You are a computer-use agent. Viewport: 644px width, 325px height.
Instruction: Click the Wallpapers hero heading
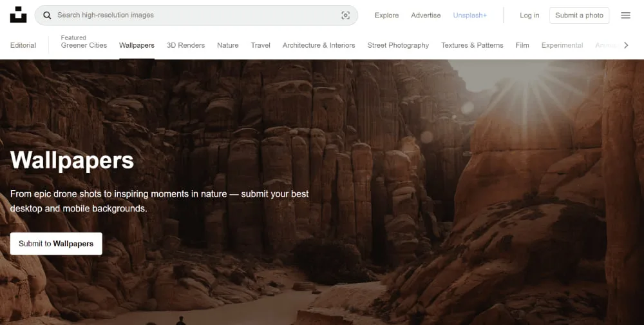tap(72, 160)
